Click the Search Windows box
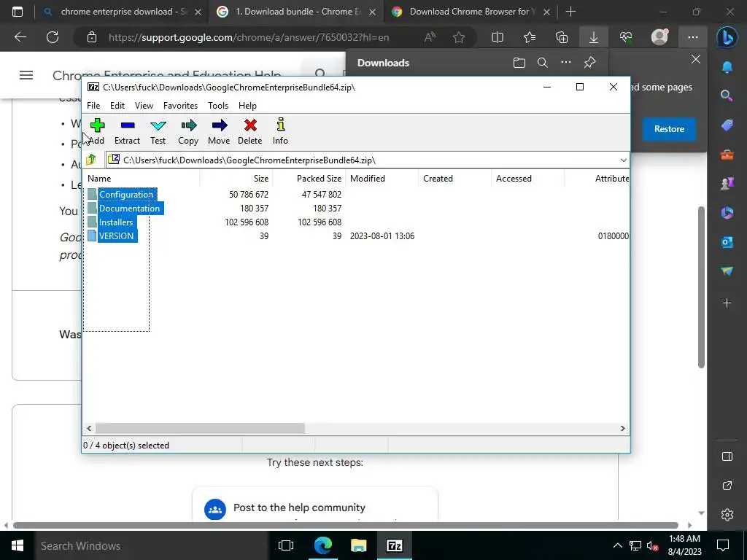This screenshot has height=560, width=747. point(150,545)
